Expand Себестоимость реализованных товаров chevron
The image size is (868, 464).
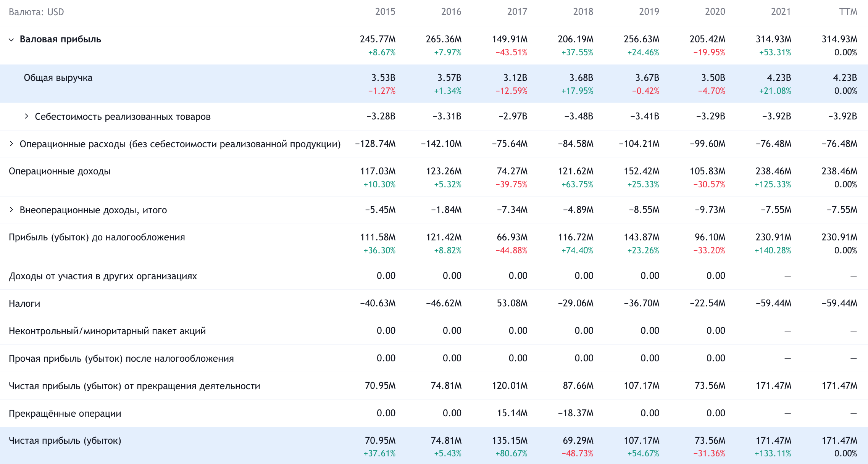pos(26,116)
